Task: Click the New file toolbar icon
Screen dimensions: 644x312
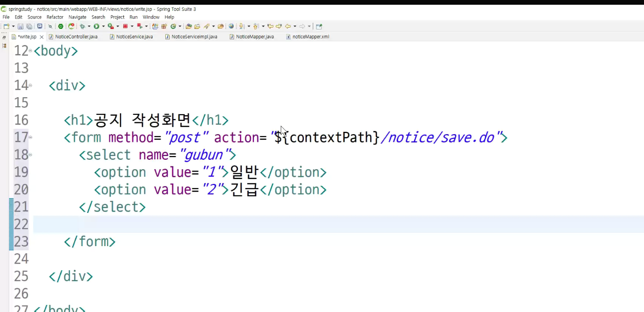Action: 6,26
